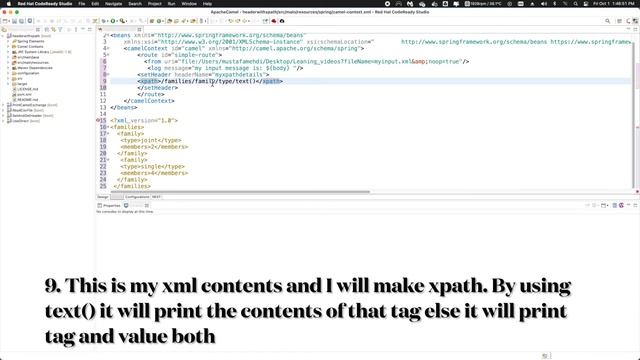Select the LICENSE.md file
640x360 pixels.
coord(27,89)
